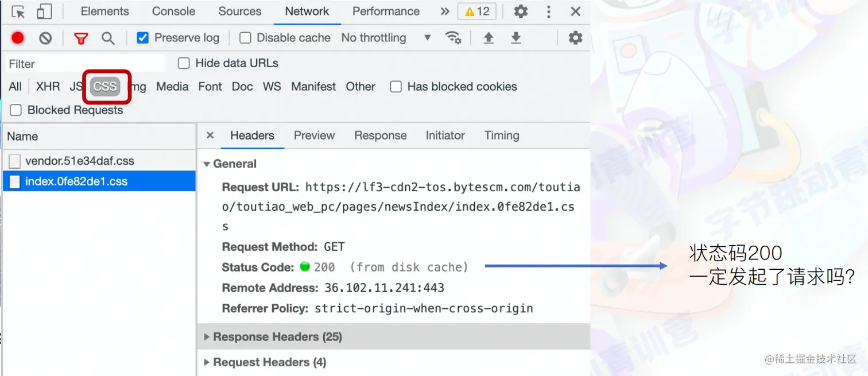Open network conditions wifi icon
The width and height of the screenshot is (868, 376).
tap(453, 38)
